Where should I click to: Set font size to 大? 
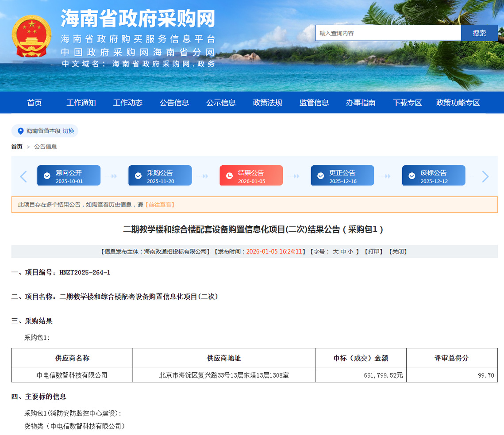point(336,252)
